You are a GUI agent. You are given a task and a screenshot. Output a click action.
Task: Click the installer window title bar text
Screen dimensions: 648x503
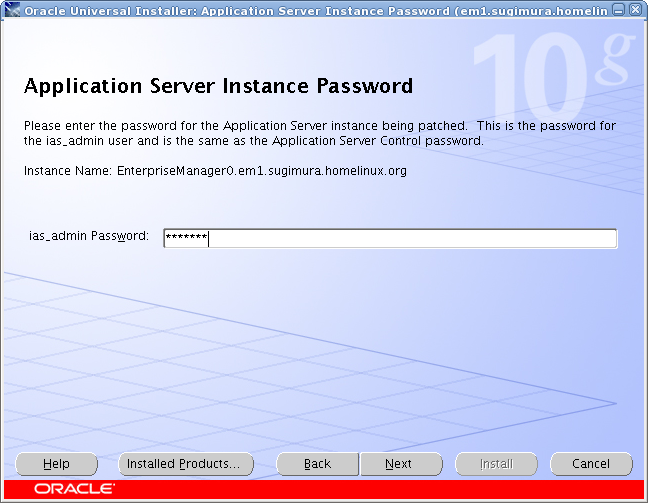coord(316,10)
